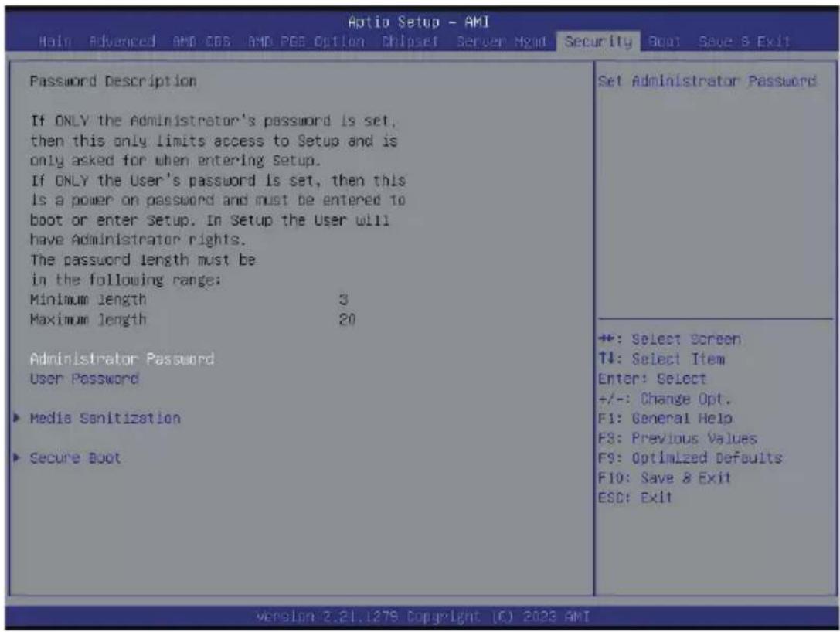Open the Secure Boot submenu
The width and height of the screenshot is (840, 632).
(75, 458)
